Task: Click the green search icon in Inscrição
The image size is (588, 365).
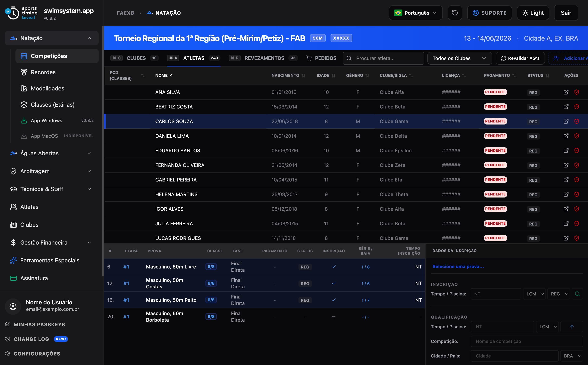Action: (577, 294)
